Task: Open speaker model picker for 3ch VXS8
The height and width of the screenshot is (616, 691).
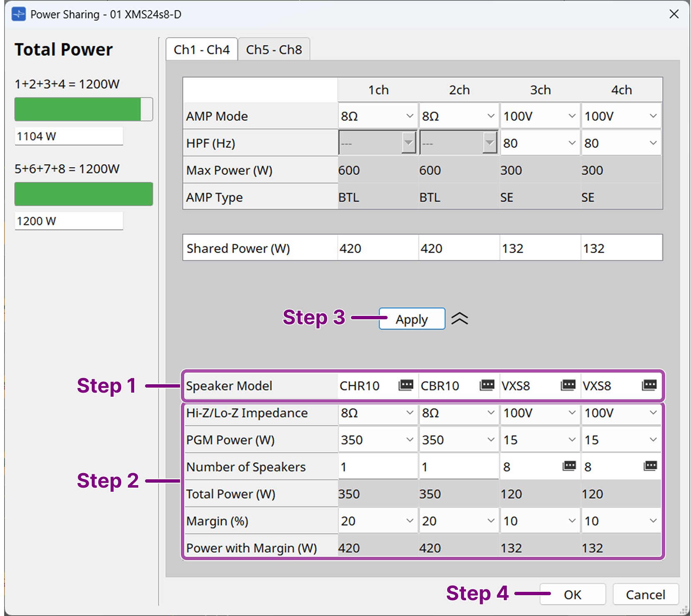Action: click(568, 385)
